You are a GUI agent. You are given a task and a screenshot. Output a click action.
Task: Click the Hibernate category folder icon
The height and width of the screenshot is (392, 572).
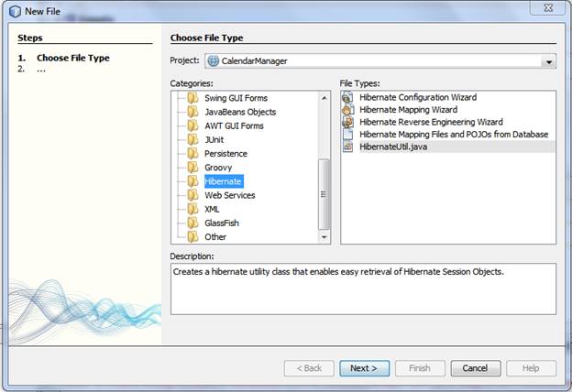coord(193,181)
